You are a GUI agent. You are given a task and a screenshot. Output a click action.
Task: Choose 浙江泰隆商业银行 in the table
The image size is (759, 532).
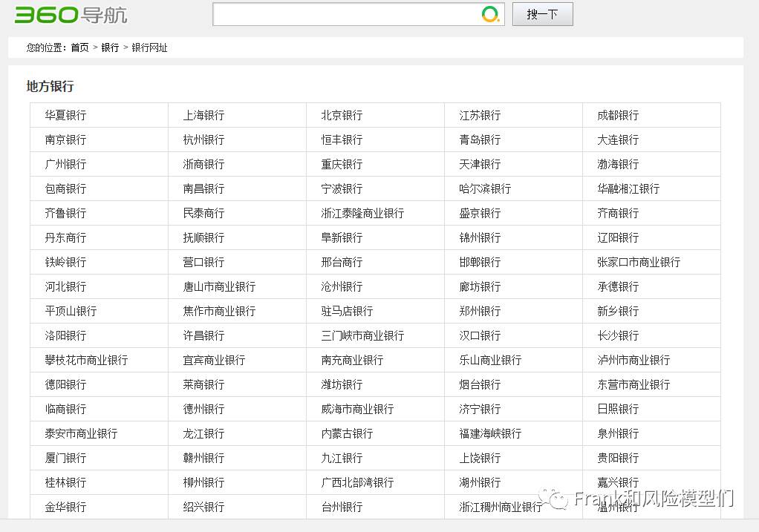[x=362, y=213]
